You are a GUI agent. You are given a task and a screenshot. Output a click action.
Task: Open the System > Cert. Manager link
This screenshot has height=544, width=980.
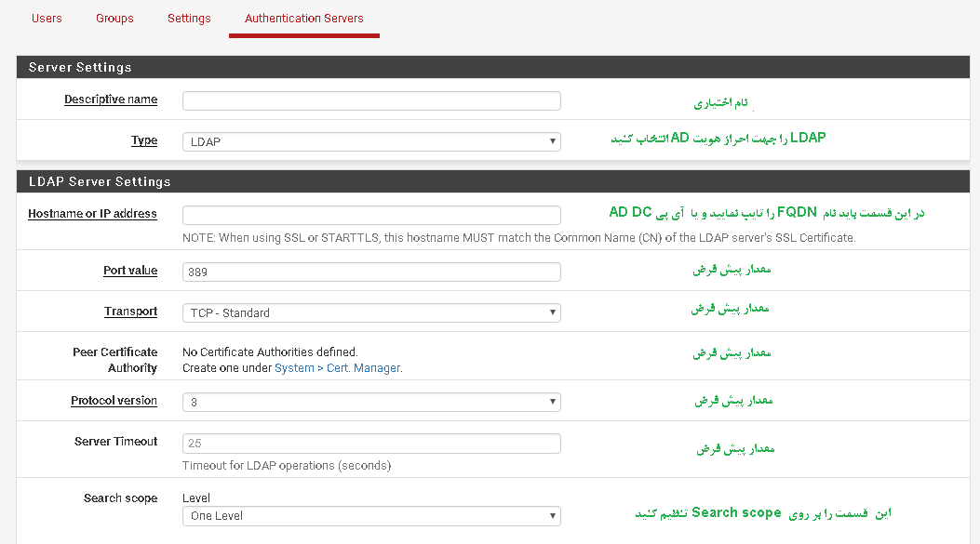[337, 368]
